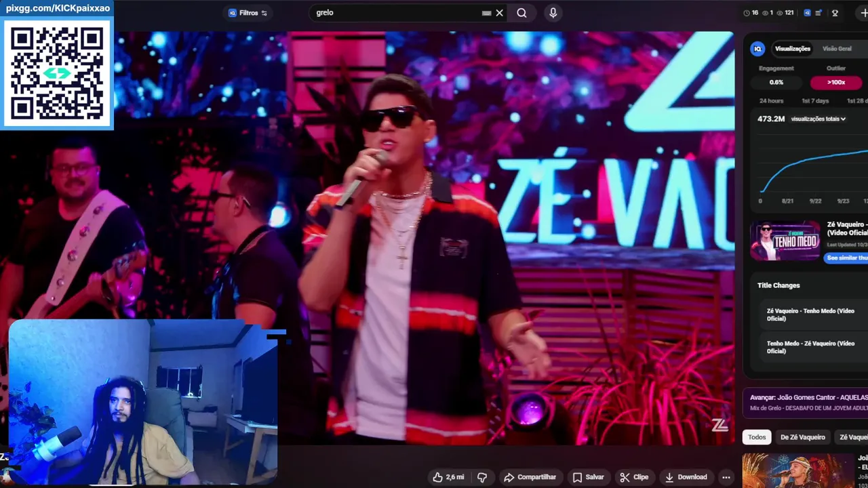Click the Title Changes heading
The image size is (868, 488).
coord(778,285)
